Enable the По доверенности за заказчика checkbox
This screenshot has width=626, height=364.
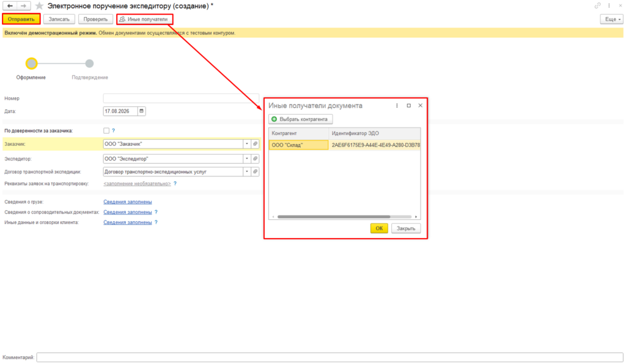[x=106, y=131]
